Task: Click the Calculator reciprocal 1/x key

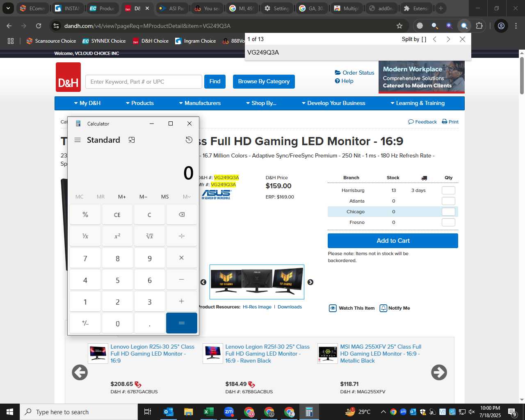Action: [85, 236]
